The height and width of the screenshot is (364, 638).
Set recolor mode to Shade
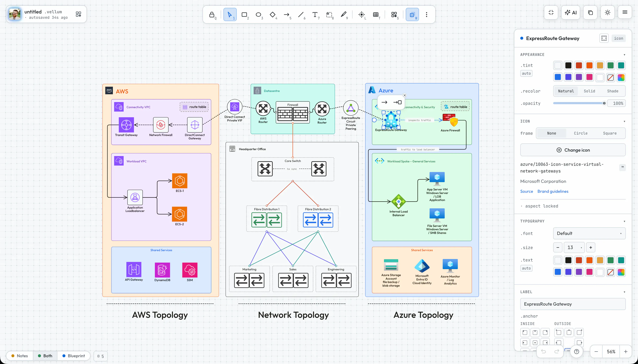pyautogui.click(x=612, y=91)
